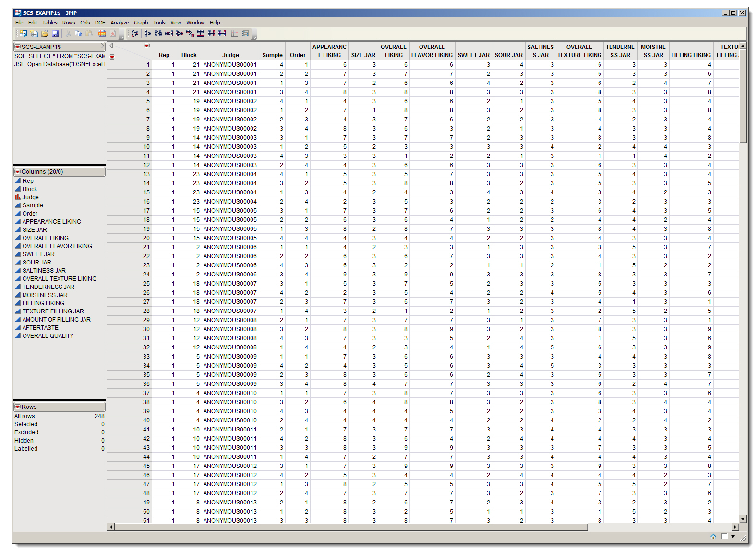Open the SCS-EXAMP1$ table red triangle menu
The width and height of the screenshot is (756, 551).
[x=18, y=47]
